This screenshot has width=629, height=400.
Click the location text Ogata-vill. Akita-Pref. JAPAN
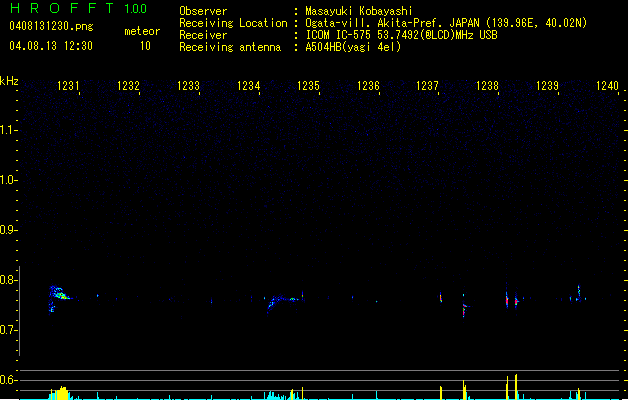(392, 23)
